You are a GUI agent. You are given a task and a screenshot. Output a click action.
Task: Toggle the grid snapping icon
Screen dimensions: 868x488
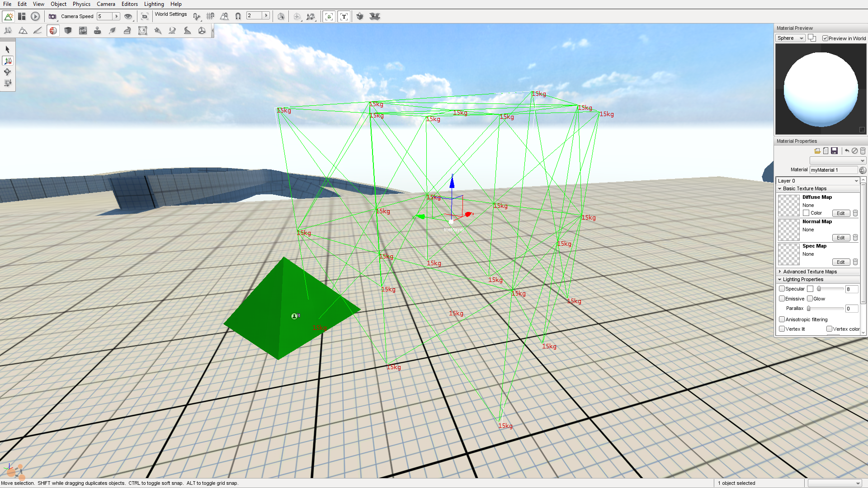210,16
